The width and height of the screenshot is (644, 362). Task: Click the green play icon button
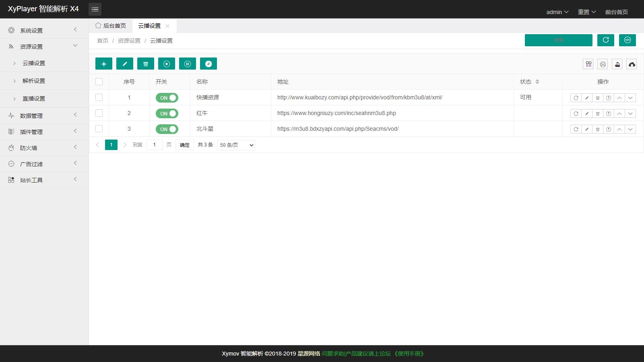click(167, 64)
